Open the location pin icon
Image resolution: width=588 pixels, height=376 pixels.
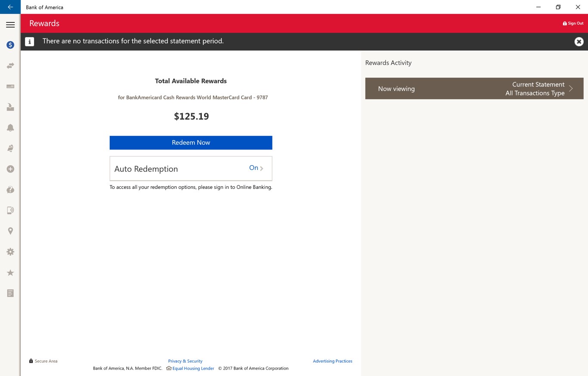point(10,231)
